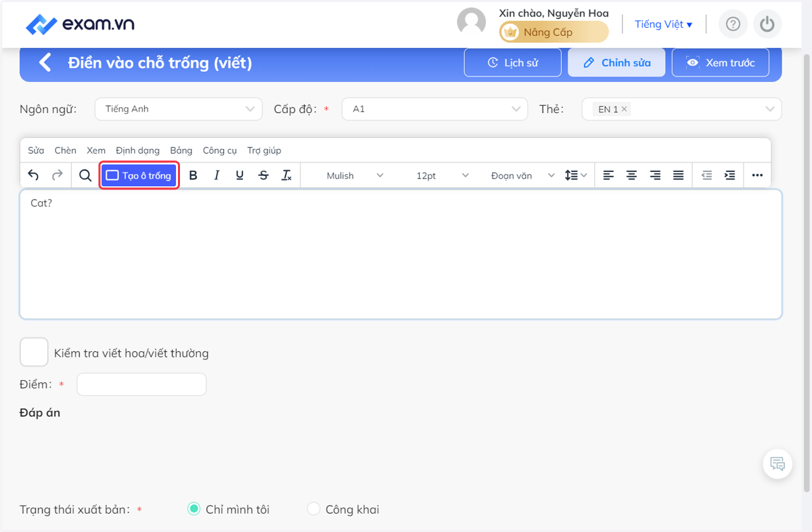
Task: Remove the EN 1 tag
Action: pos(624,109)
